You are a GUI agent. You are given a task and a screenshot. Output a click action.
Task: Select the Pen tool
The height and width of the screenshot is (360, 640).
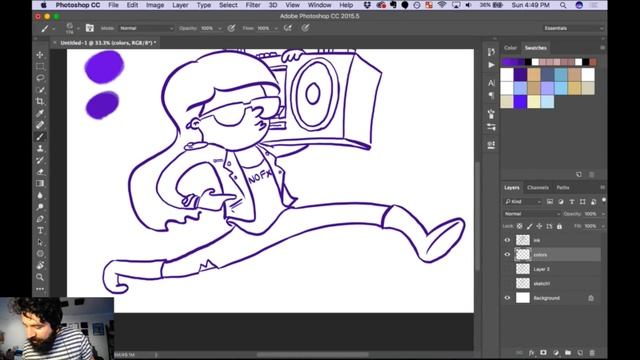click(x=40, y=219)
